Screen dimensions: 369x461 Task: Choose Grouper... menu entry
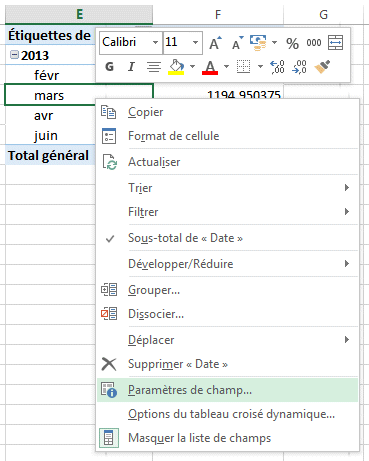228,290
